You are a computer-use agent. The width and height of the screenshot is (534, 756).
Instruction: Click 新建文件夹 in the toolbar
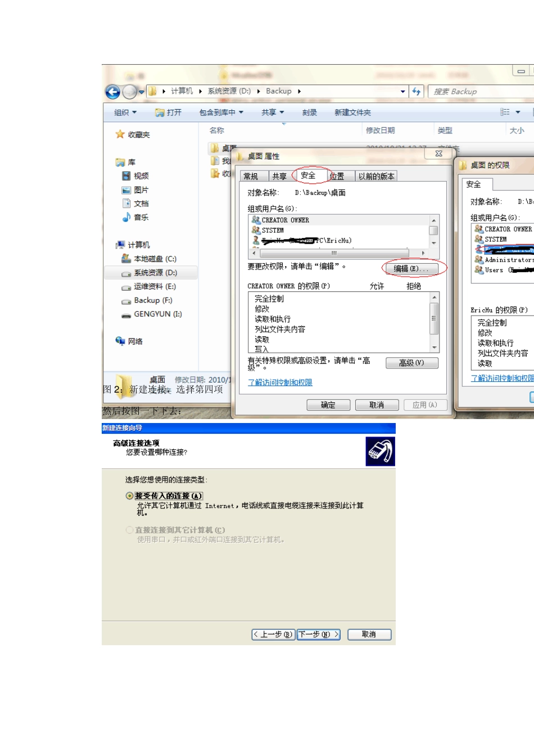click(352, 112)
